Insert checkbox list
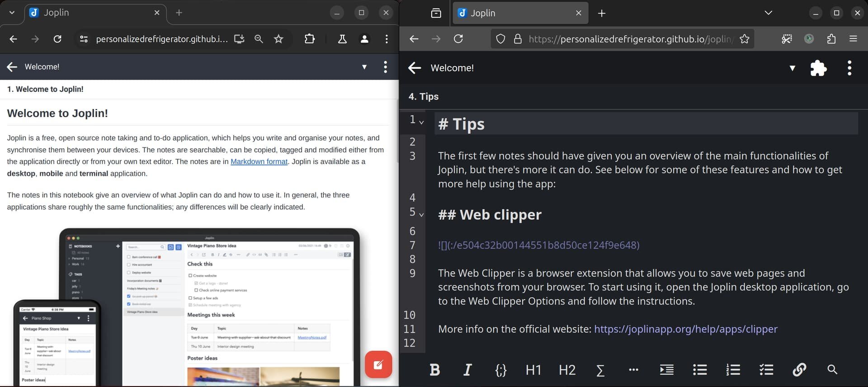Screen dimensions: 868x387 (x=766, y=370)
